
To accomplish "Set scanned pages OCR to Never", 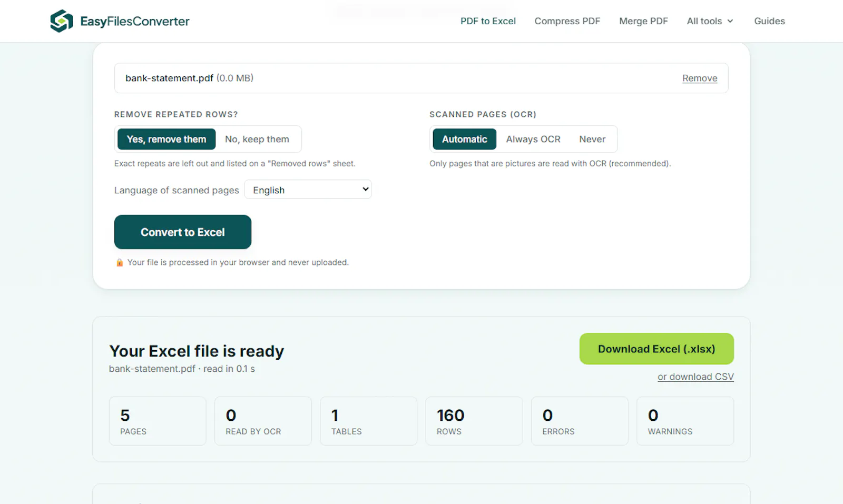I will [592, 139].
